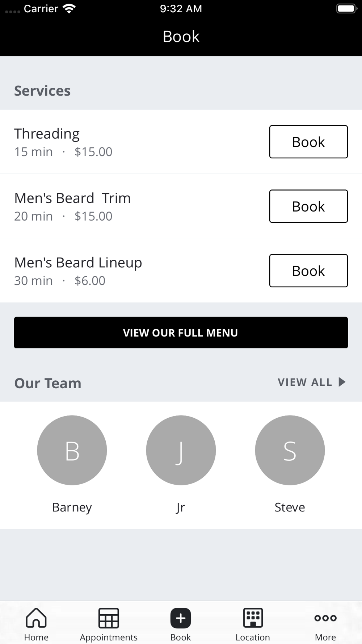Viewport: 362px width, 644px height.
Task: Select Jr's avatar circle
Action: click(x=181, y=450)
